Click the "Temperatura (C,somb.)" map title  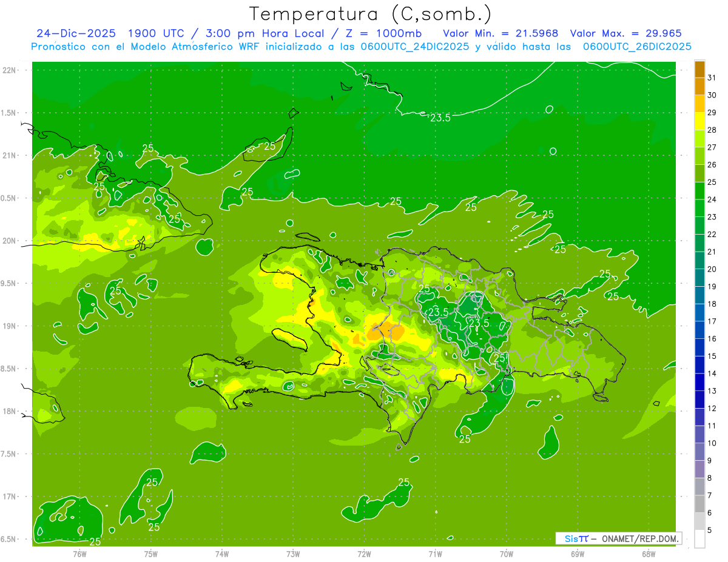371,14
